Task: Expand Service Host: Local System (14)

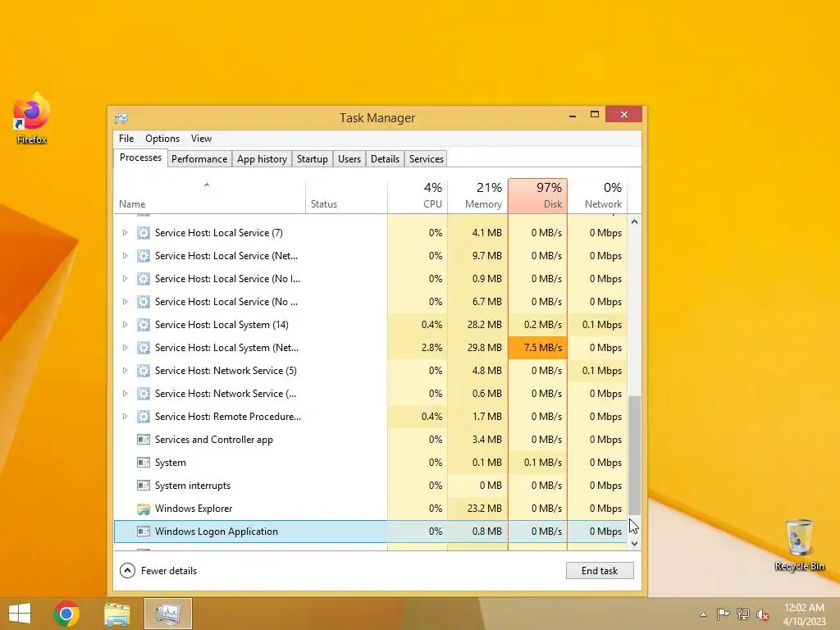Action: (x=125, y=325)
